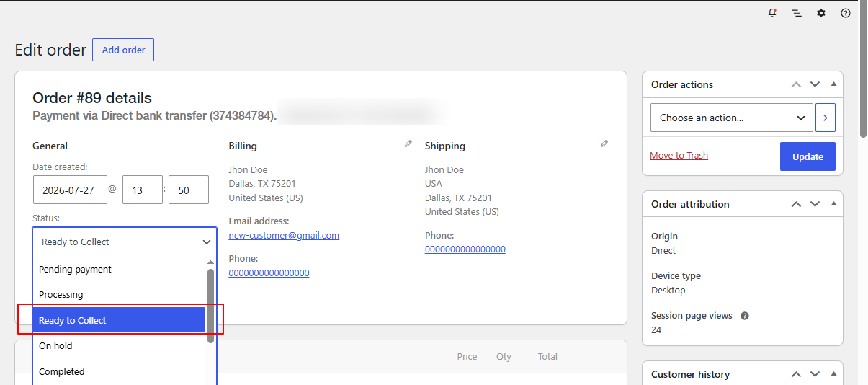The width and height of the screenshot is (868, 385).
Task: Move Order actions panel up
Action: pos(796,84)
